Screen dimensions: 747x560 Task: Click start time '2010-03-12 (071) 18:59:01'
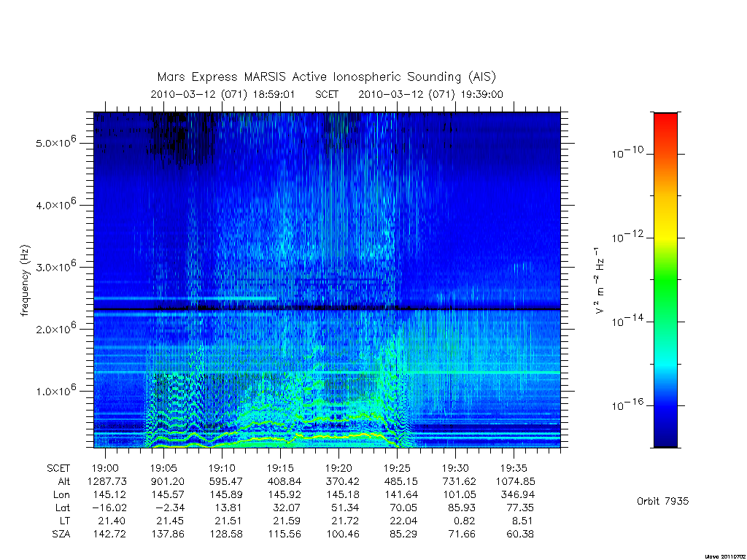223,94
